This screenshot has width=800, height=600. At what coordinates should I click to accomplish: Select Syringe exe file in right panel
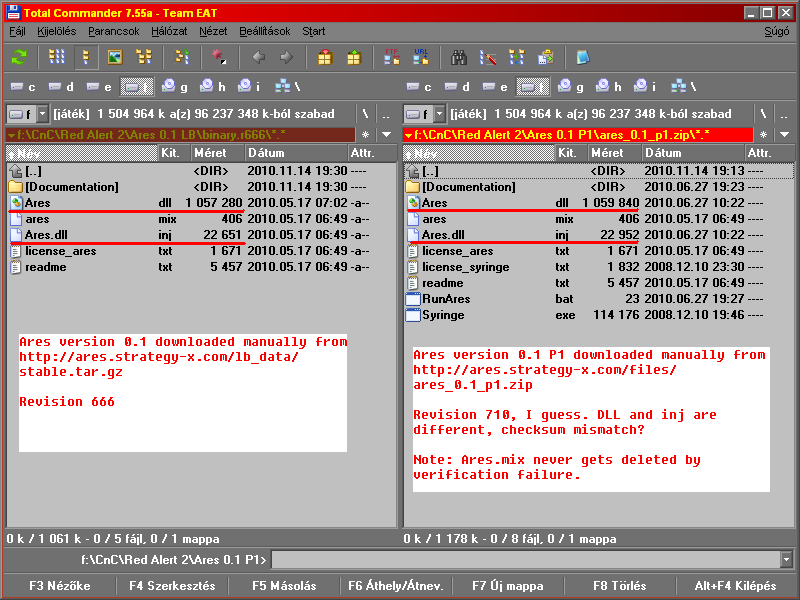tap(443, 315)
